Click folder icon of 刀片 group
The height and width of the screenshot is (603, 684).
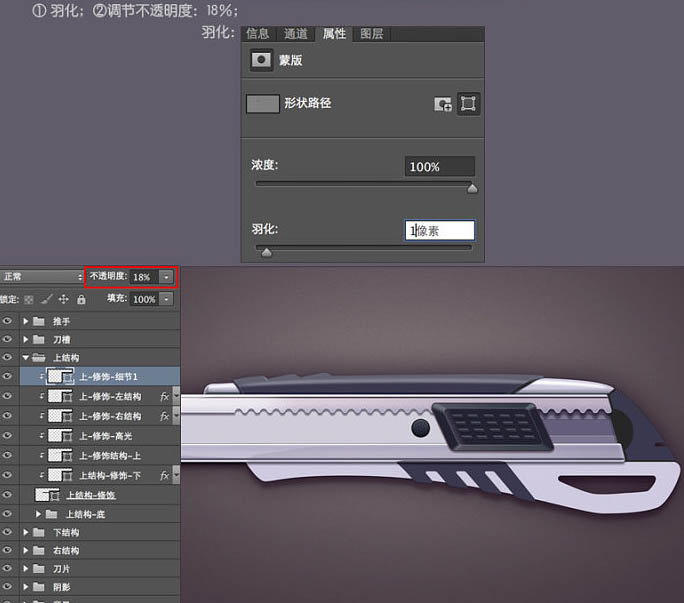(x=39, y=569)
